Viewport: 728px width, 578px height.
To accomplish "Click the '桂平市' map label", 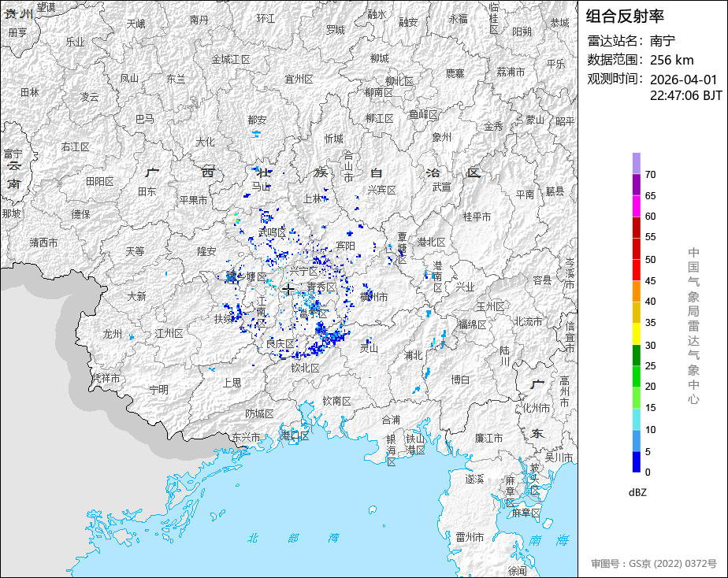I will [477, 217].
